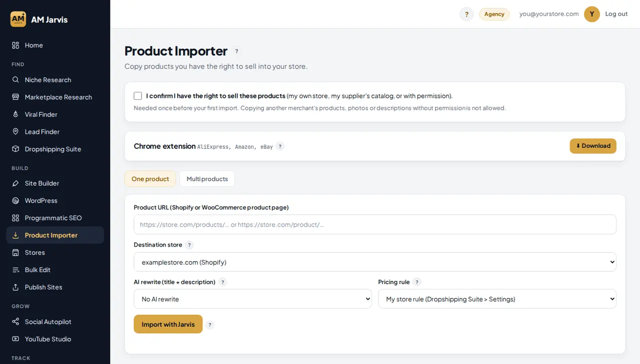Viewport: 640px width, 364px height.
Task: Click the help icon beside AI rewrite label
Action: click(x=223, y=282)
